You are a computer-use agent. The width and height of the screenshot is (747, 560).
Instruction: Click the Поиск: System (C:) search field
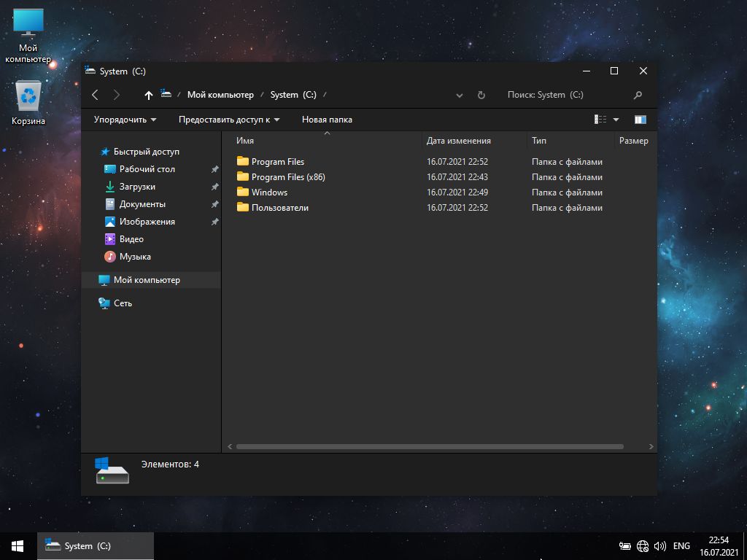[562, 95]
